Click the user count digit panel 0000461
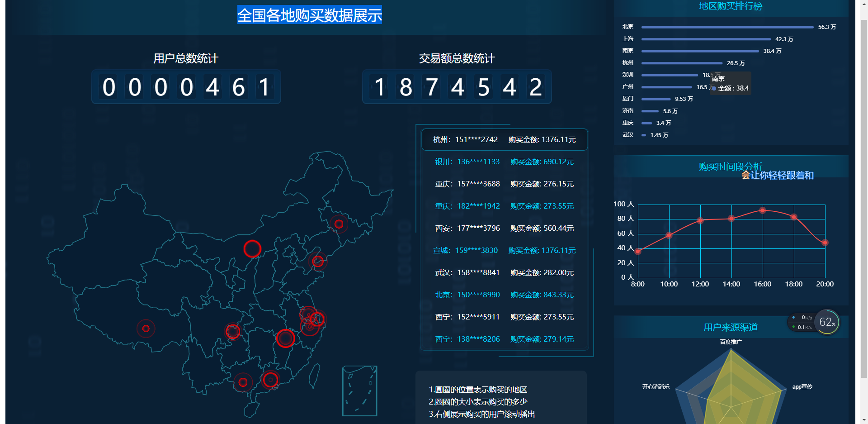Screen dimensions: 868x424 point(186,87)
